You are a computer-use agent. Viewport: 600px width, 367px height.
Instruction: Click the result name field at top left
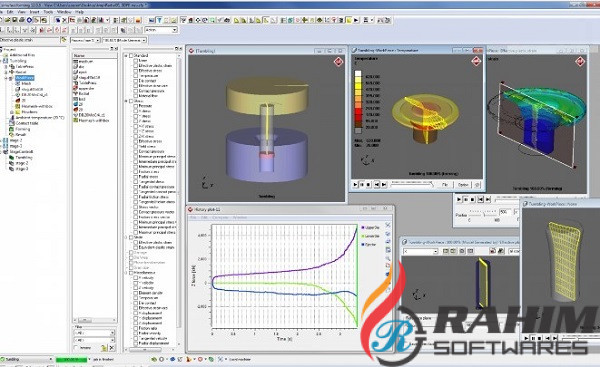(29, 40)
